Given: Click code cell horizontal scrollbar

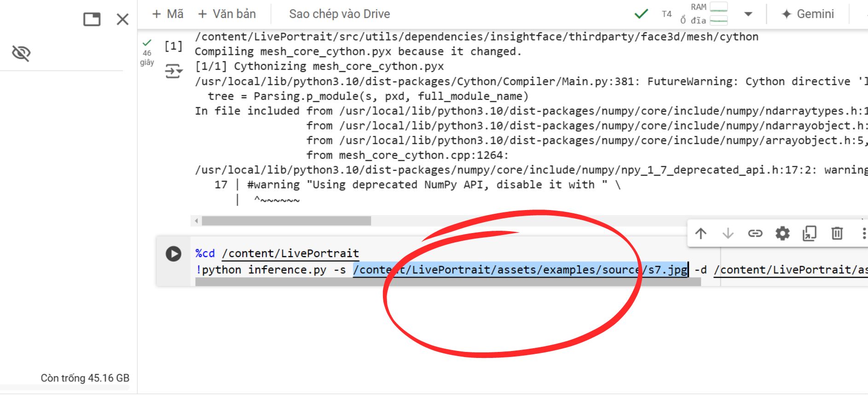Looking at the screenshot, I should [448, 282].
